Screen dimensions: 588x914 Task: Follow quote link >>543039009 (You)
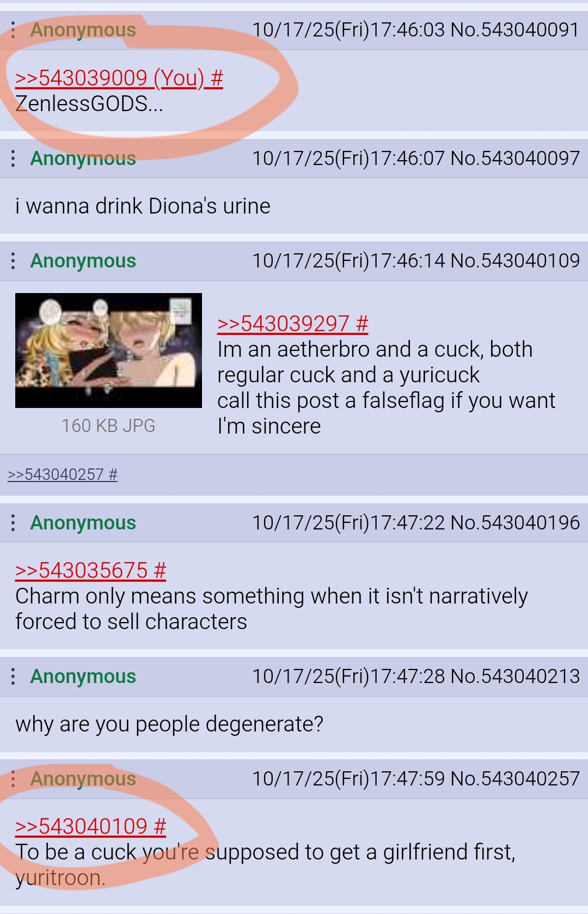pyautogui.click(x=119, y=78)
